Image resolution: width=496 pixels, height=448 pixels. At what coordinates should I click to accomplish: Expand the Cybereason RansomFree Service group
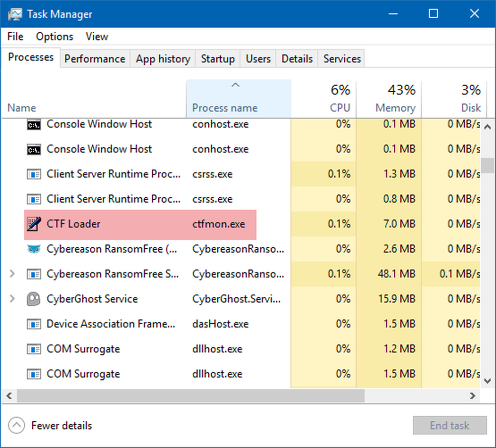[x=12, y=274]
